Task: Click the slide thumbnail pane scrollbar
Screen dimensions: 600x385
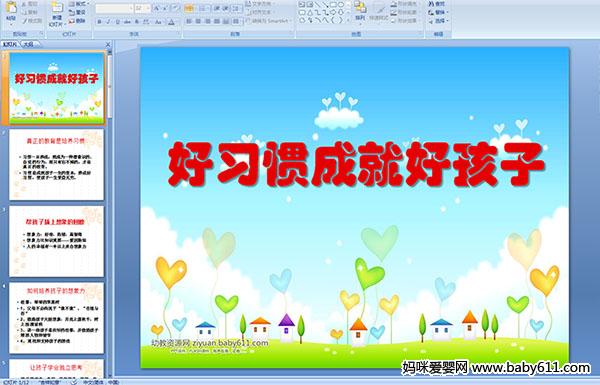Action: (110, 214)
